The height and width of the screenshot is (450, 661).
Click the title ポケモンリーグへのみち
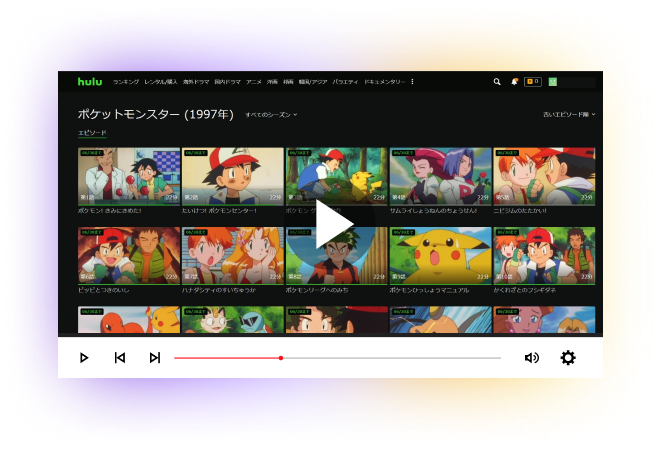(317, 290)
